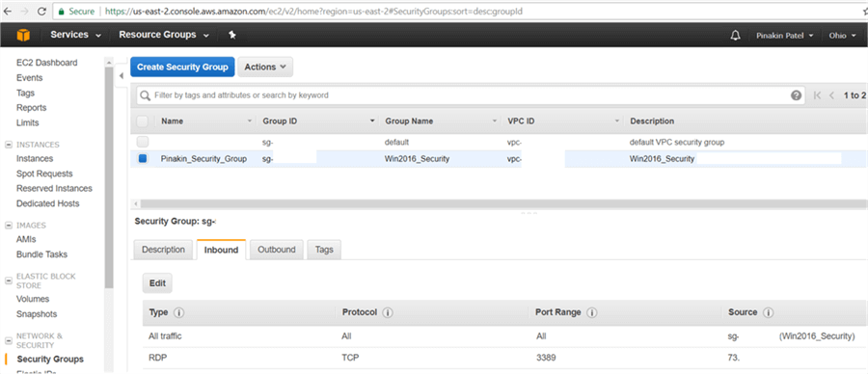Open Pinakin Patel account menu

784,36
